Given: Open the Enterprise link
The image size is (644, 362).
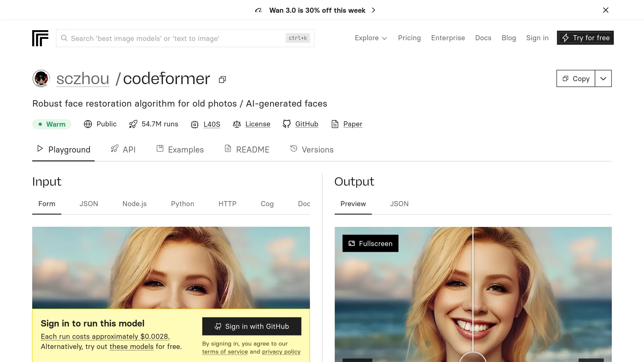Looking at the screenshot, I should (448, 38).
